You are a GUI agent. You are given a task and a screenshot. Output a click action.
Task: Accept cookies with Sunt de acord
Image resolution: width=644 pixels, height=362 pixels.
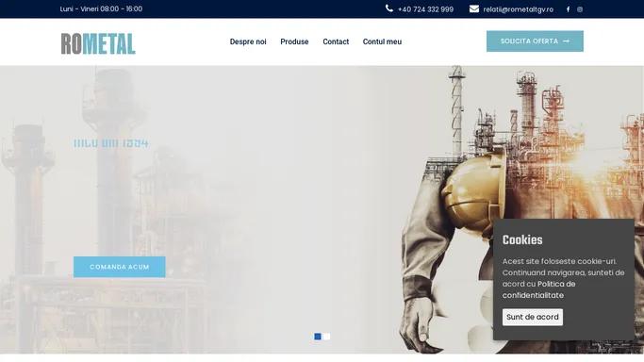533,317
